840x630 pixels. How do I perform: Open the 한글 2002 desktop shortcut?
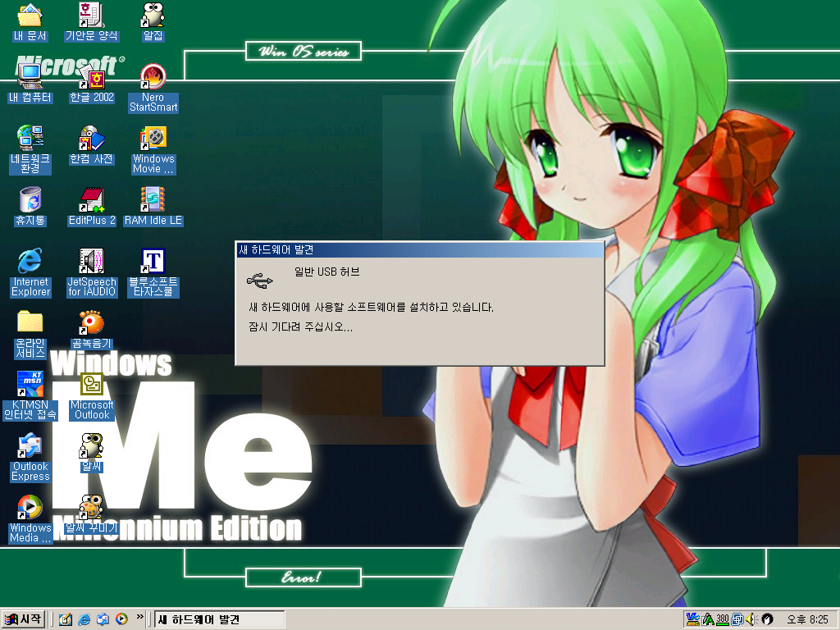point(91,78)
